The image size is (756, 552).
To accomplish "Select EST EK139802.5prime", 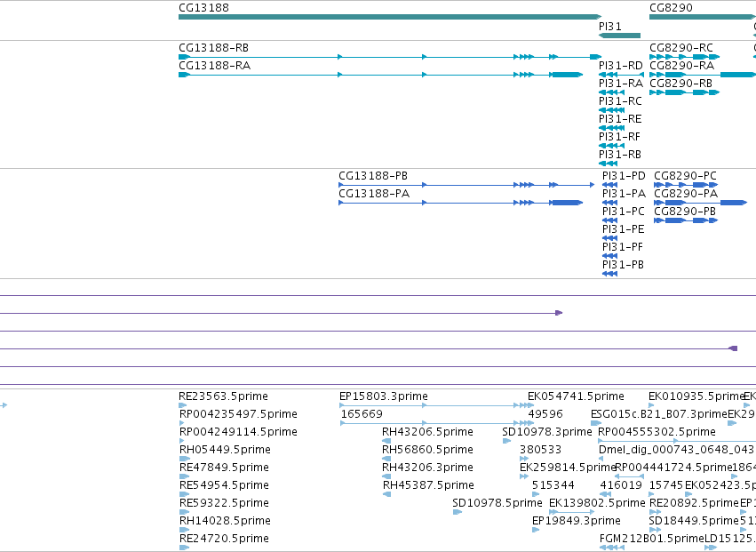I will tap(597, 503).
